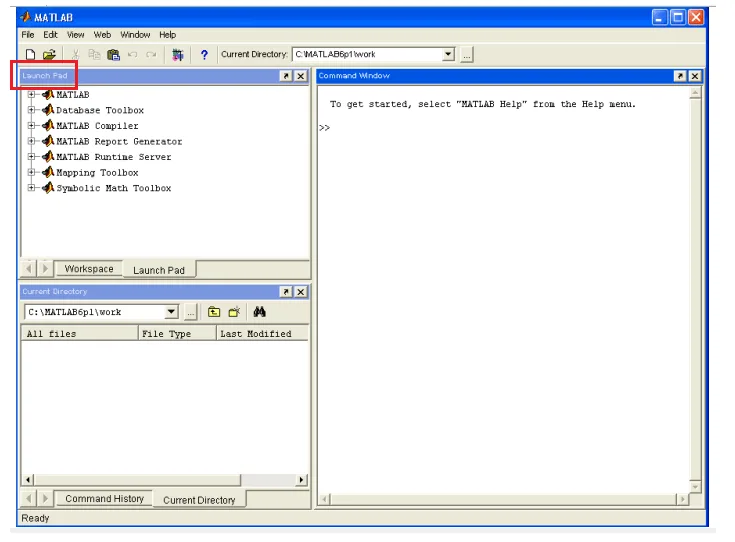Open the Current Directory panel path dropdown
Screen dimensions: 735x542
pyautogui.click(x=172, y=312)
